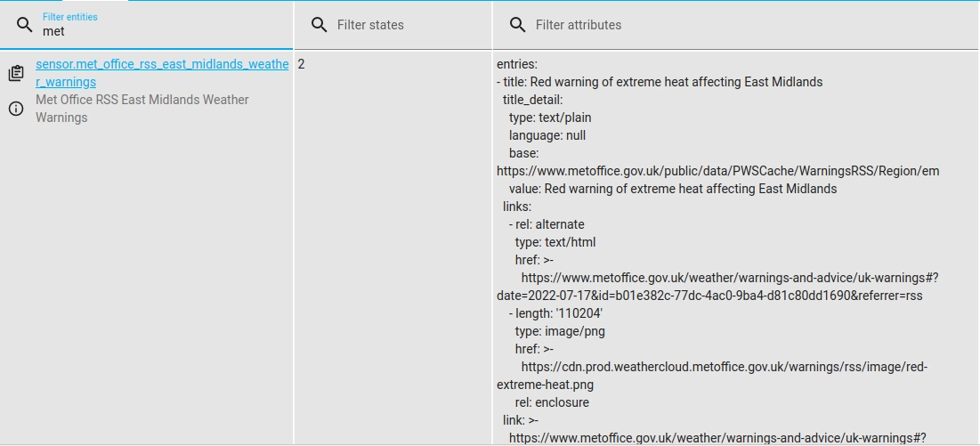This screenshot has height=446, width=980.
Task: Click the magnifier icon in Filter attributes
Action: coord(517,25)
